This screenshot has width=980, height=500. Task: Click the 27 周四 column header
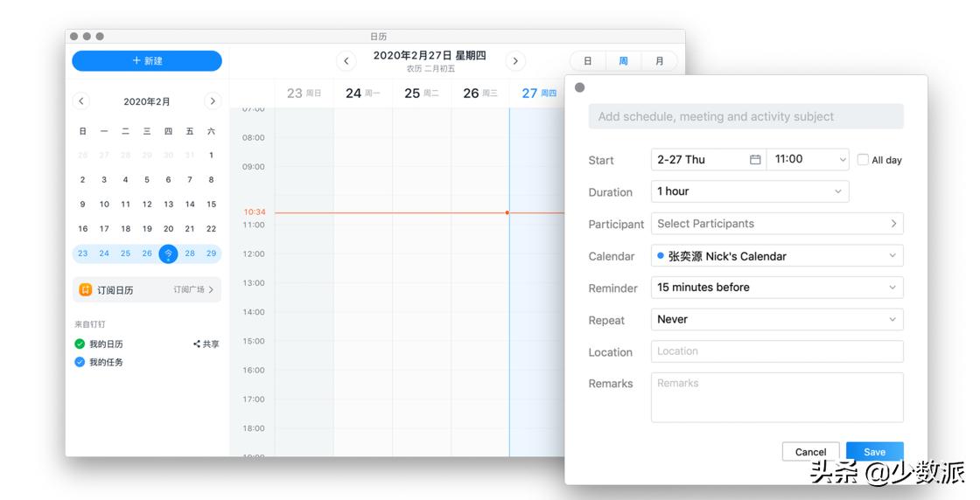(x=538, y=93)
